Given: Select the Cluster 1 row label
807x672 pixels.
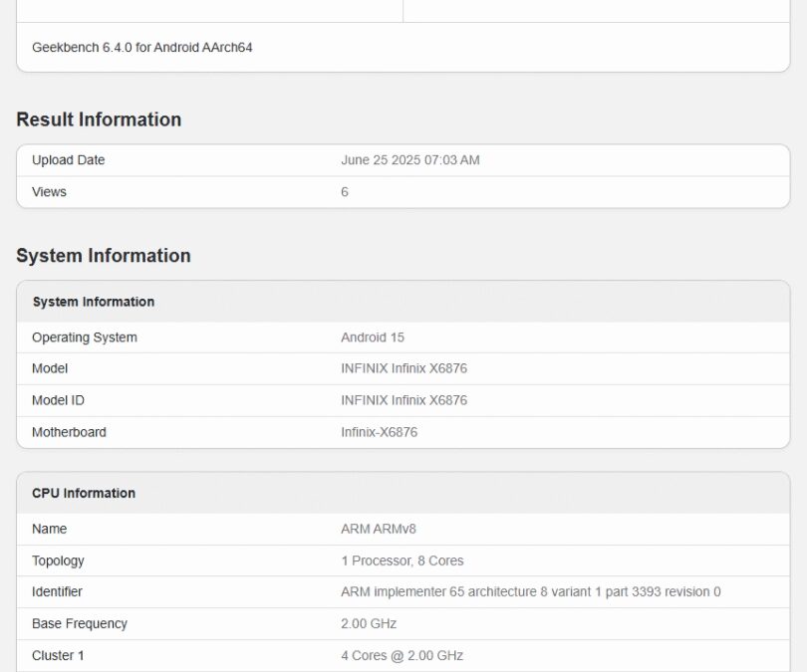Looking at the screenshot, I should 60,656.
